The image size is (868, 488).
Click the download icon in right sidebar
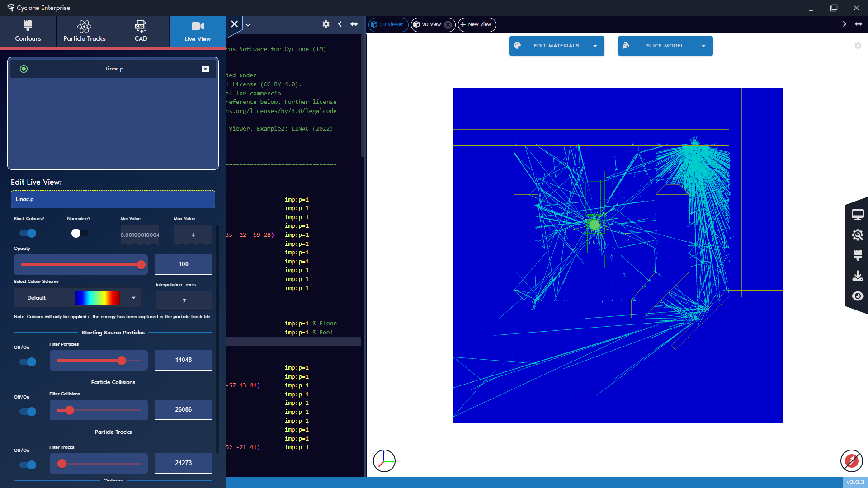click(857, 276)
